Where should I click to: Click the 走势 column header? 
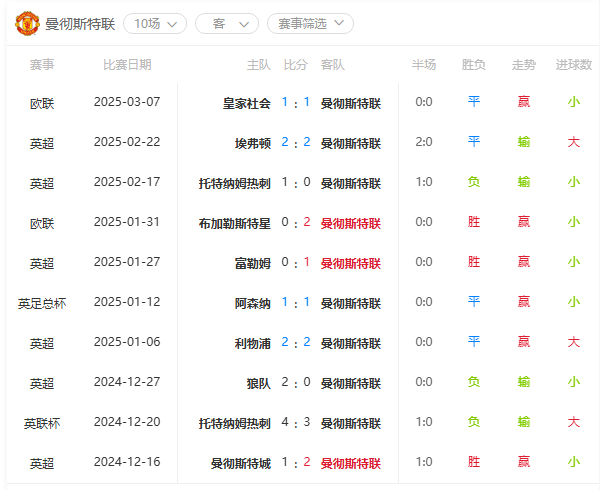tap(523, 65)
